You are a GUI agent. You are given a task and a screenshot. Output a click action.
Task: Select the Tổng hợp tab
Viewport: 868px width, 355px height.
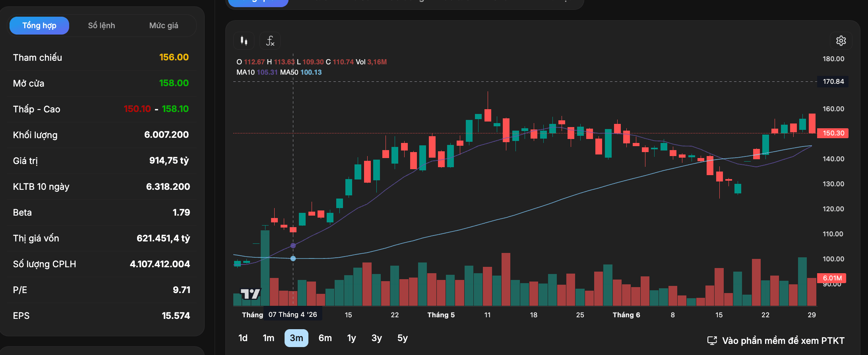39,25
